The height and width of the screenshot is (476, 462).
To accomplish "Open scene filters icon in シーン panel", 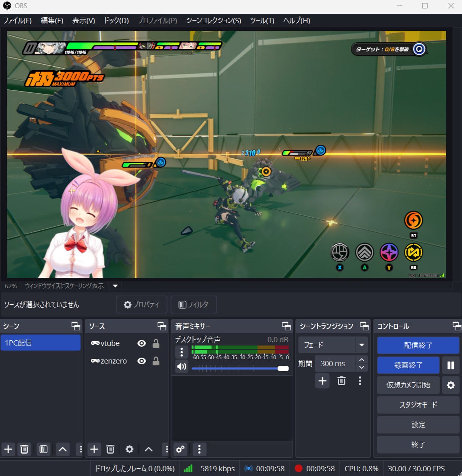I will [x=43, y=449].
